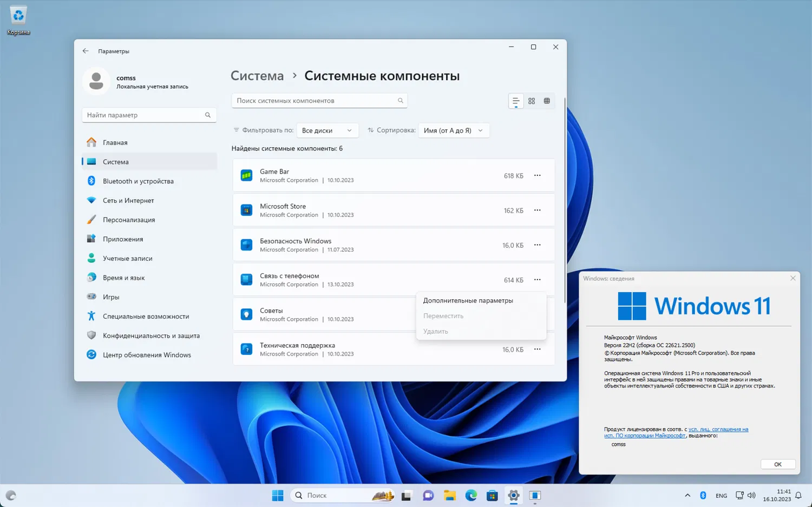Click the Связь с телефоном icon

point(246,280)
